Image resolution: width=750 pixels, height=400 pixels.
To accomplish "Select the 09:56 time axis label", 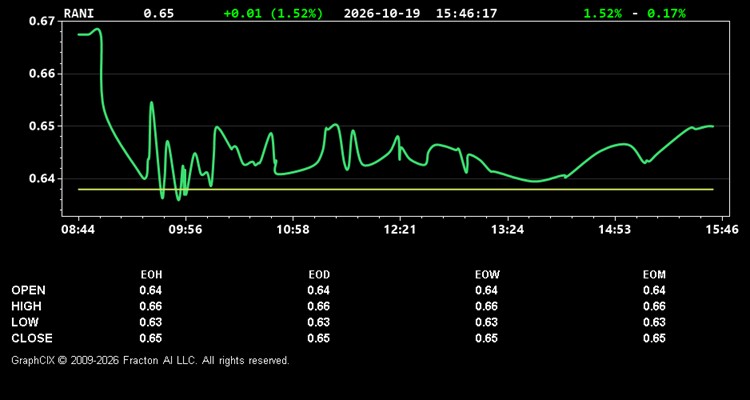I will pyautogui.click(x=185, y=229).
